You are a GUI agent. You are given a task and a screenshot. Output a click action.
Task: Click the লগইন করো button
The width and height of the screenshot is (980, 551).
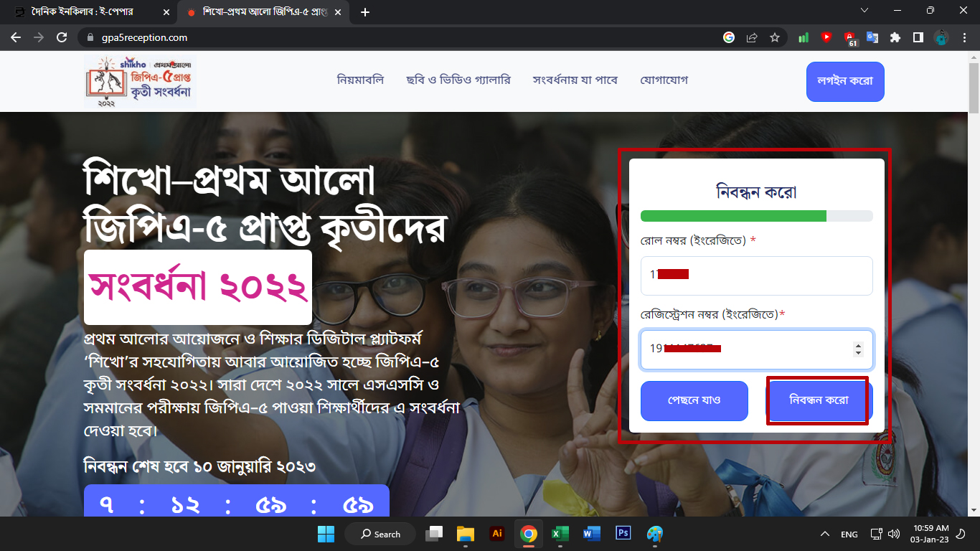[845, 81]
